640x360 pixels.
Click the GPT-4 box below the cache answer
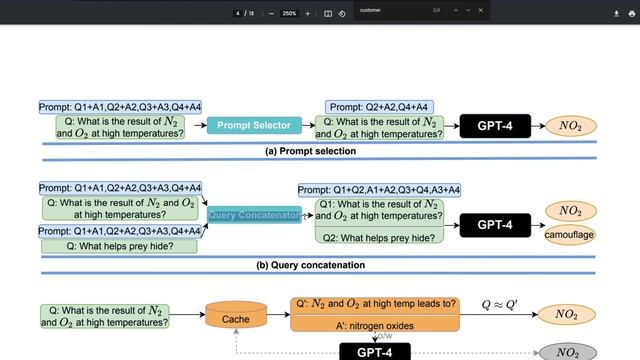point(375,351)
